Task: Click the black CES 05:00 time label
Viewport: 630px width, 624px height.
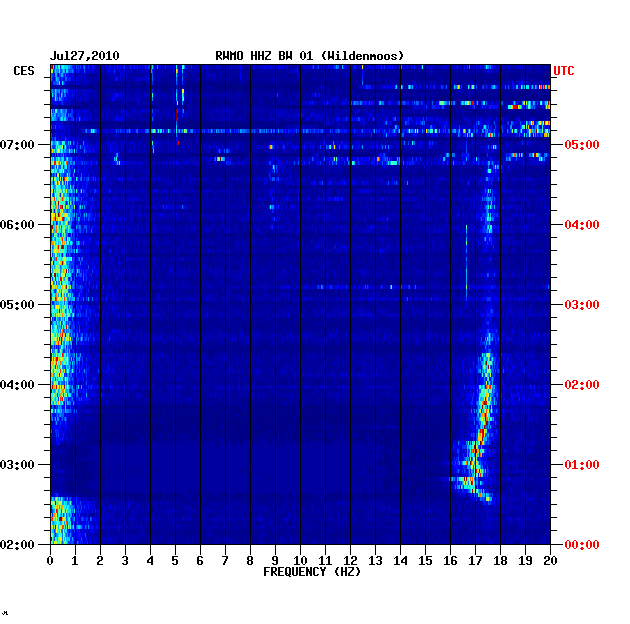Action: tap(17, 305)
